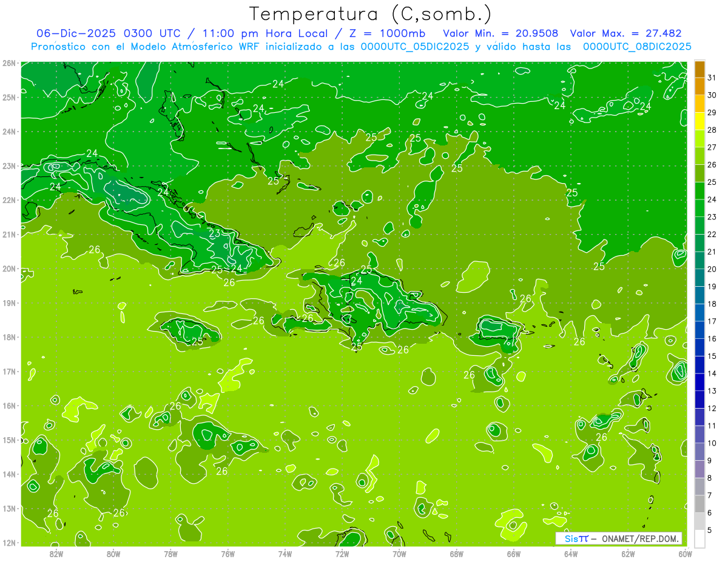Pick the orange swatch between 30 and 31
Image resolution: width=728 pixels, height=562 pixels.
click(x=699, y=86)
